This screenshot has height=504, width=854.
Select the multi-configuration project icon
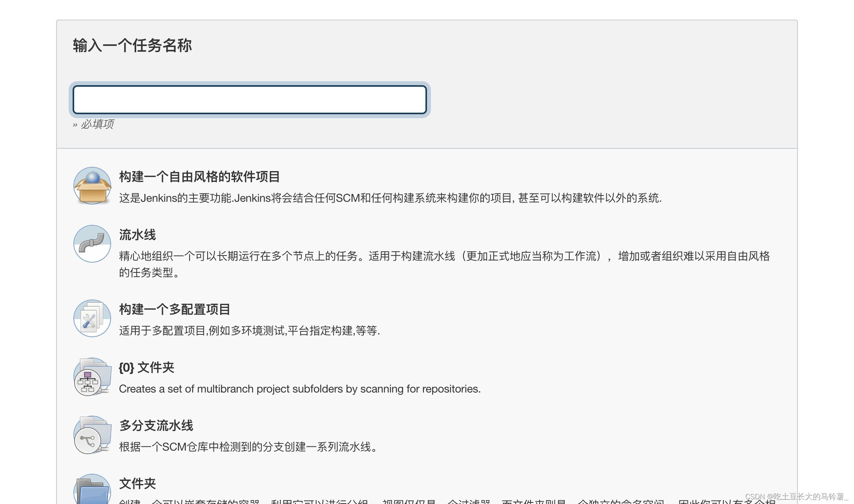(x=92, y=318)
